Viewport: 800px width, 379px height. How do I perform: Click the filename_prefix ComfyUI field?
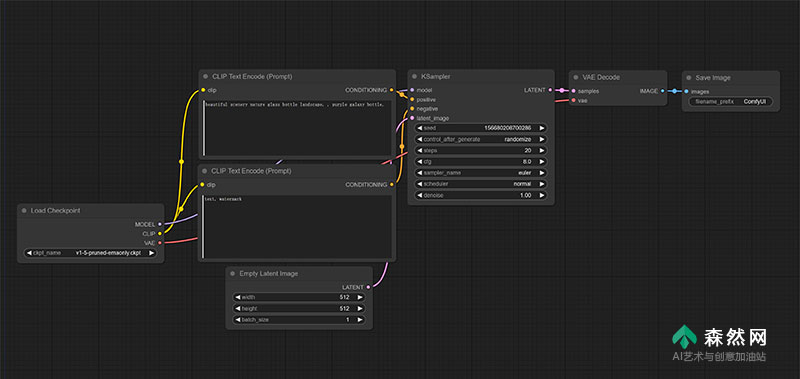point(731,102)
